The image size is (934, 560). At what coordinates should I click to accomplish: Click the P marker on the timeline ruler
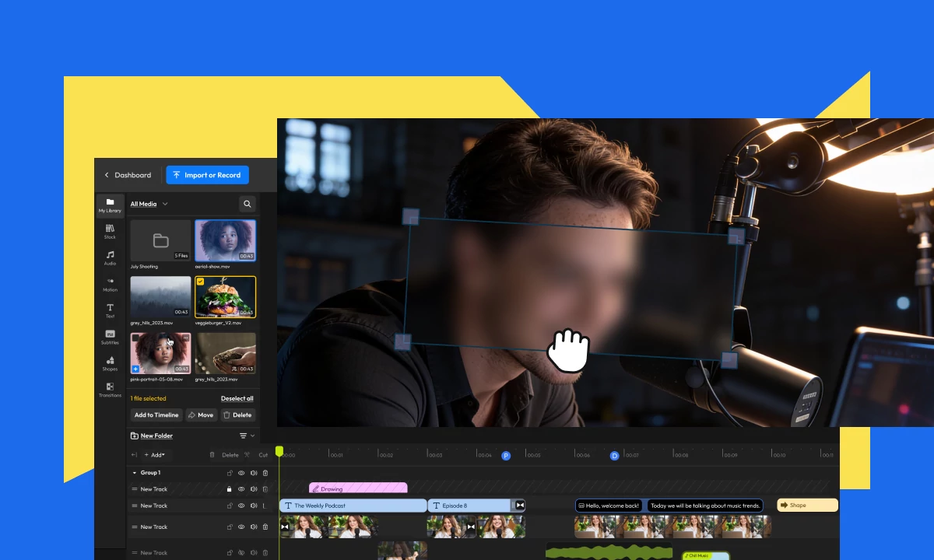(x=507, y=454)
